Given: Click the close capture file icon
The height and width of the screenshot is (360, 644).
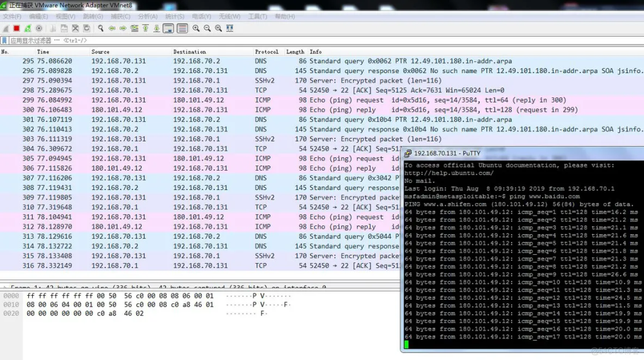Looking at the screenshot, I should (x=75, y=28).
